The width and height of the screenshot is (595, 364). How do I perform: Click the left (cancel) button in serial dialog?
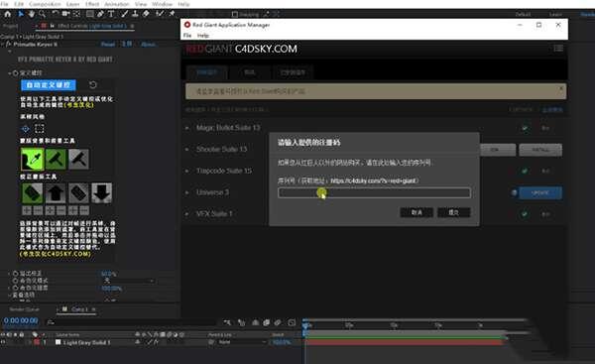416,212
